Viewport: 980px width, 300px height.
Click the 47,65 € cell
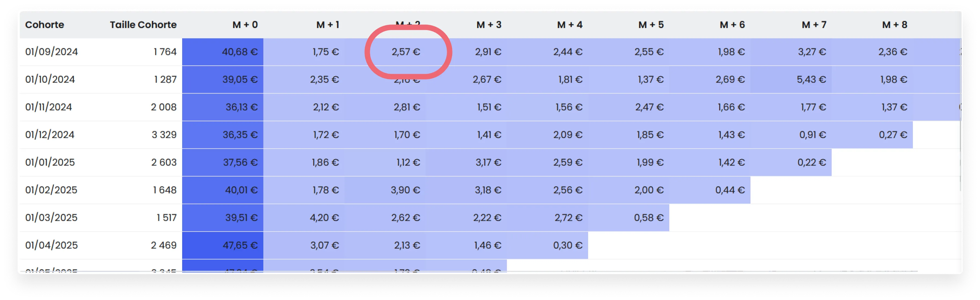(x=222, y=245)
